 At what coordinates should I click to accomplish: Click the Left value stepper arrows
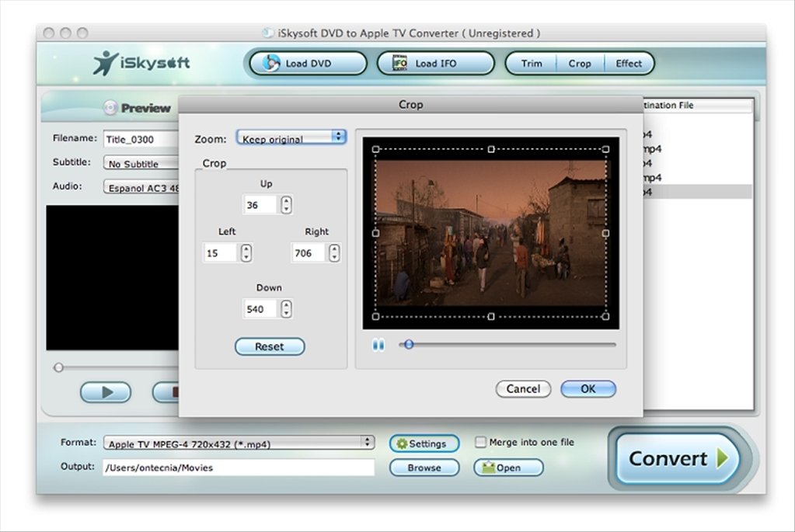coord(246,253)
